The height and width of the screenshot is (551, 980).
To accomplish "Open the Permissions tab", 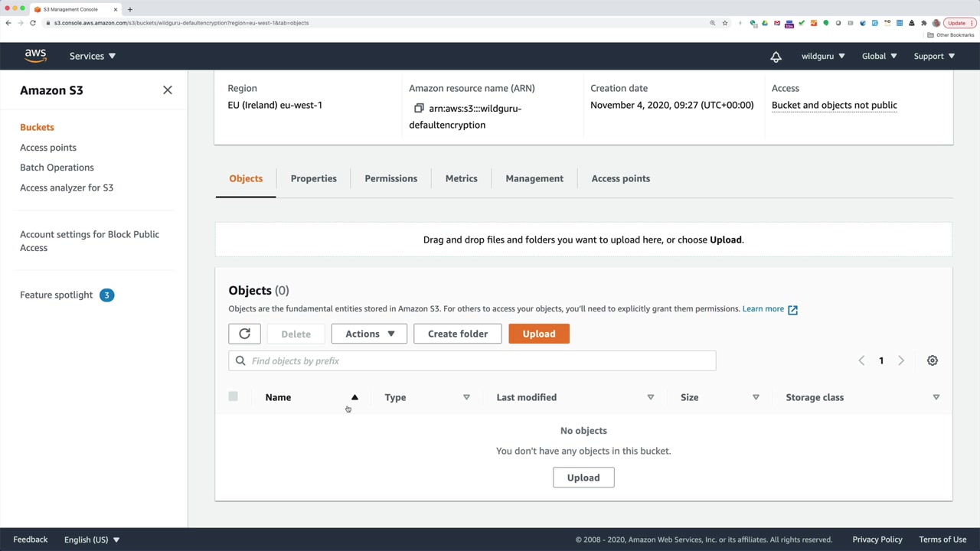I will coord(391,178).
